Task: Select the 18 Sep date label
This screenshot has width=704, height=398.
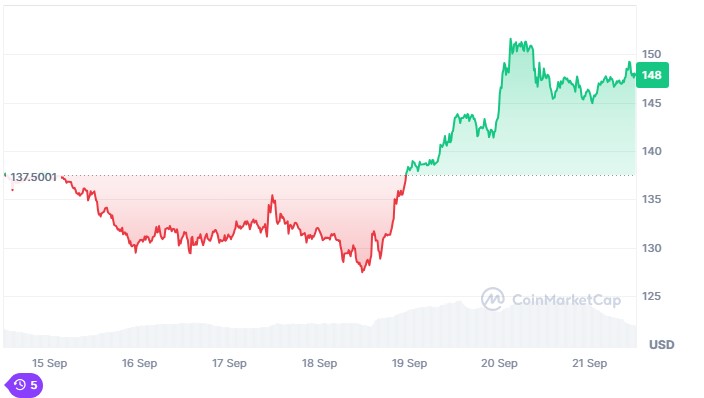Action: coord(319,363)
